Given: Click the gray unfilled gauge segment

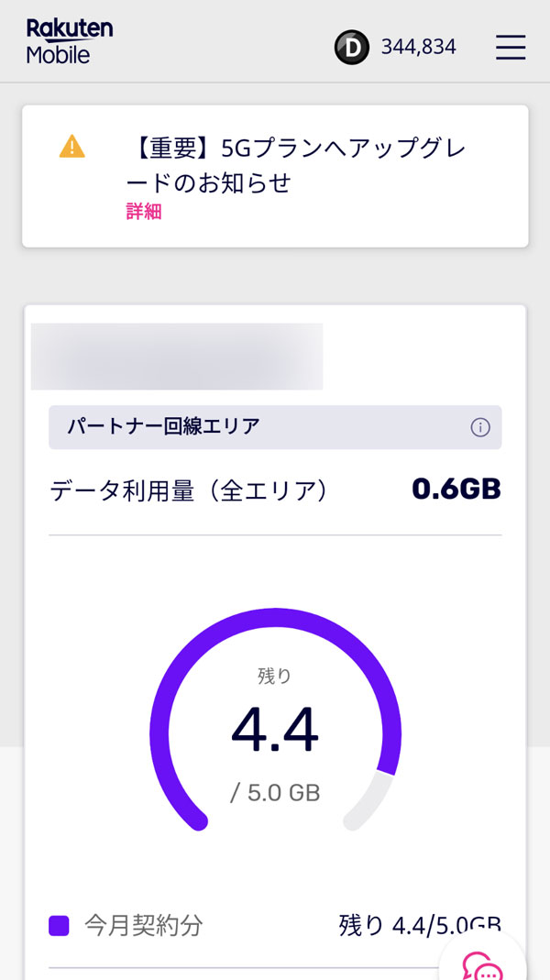Looking at the screenshot, I should click(x=376, y=798).
